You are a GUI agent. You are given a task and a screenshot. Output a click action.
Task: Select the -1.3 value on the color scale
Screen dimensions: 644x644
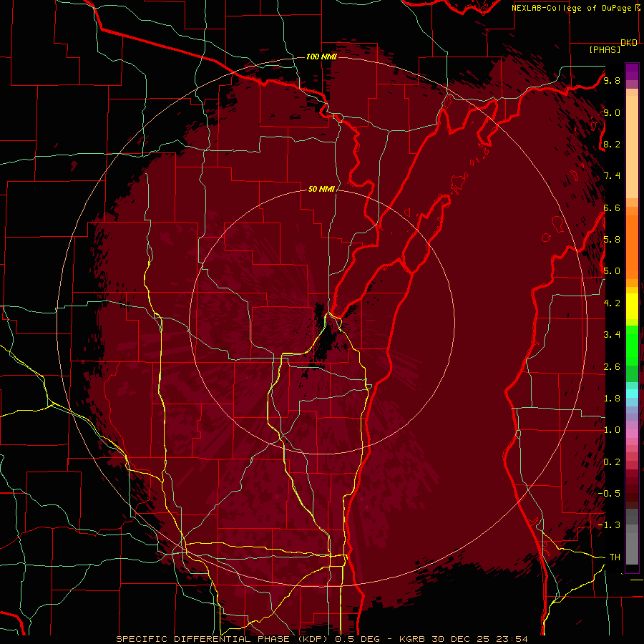609,525
